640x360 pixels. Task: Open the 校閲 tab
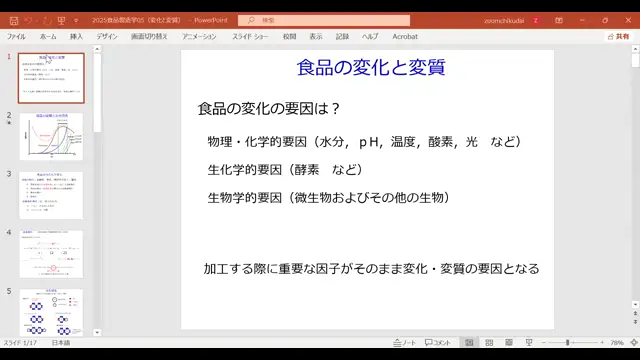coord(289,36)
